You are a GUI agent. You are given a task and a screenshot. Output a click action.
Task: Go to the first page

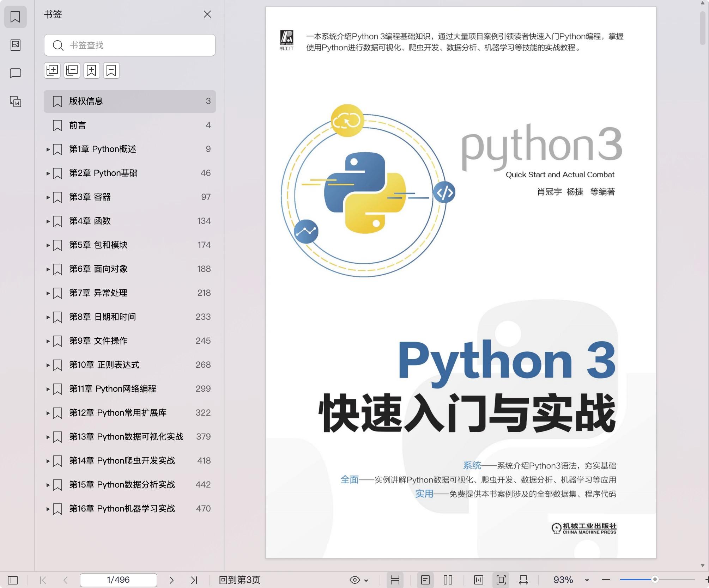tap(43, 580)
